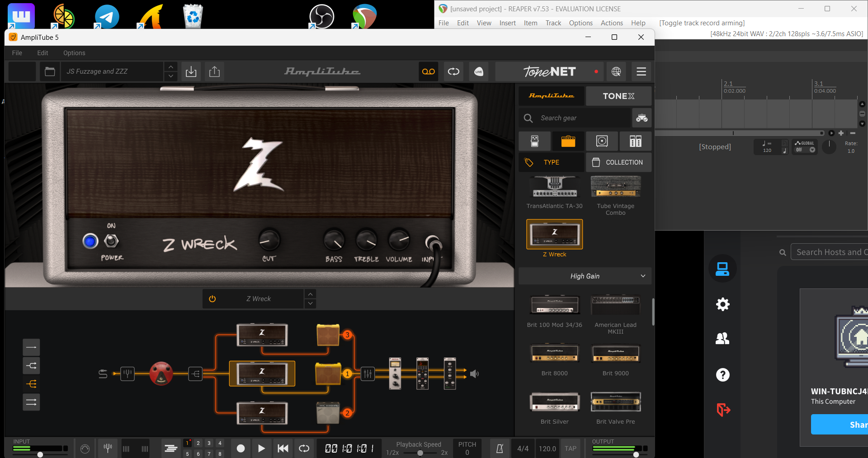This screenshot has height=458, width=868.
Task: Click the Parsec help question mark icon
Action: [722, 375]
